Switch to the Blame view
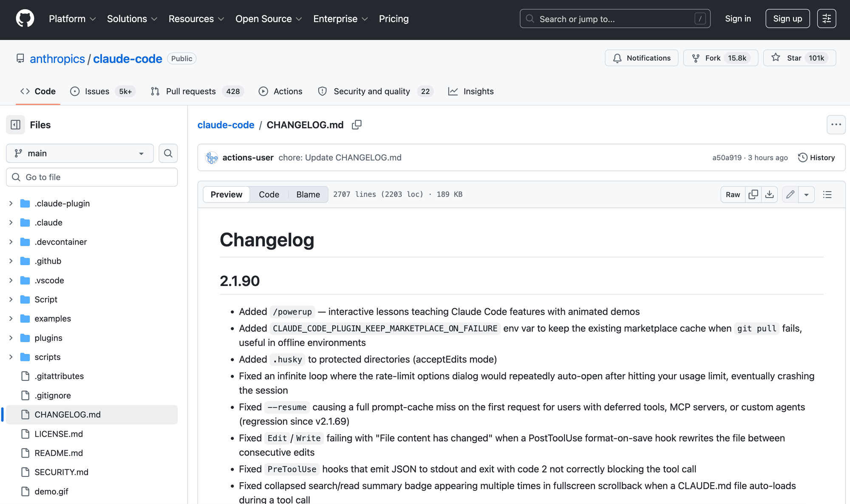This screenshot has height=504, width=850. [308, 195]
